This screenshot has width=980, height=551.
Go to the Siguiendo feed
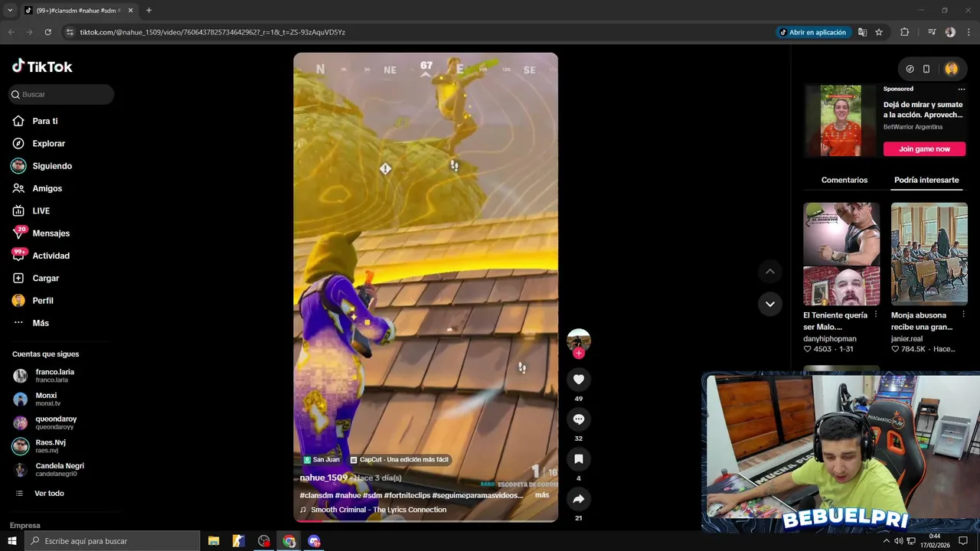click(x=51, y=166)
